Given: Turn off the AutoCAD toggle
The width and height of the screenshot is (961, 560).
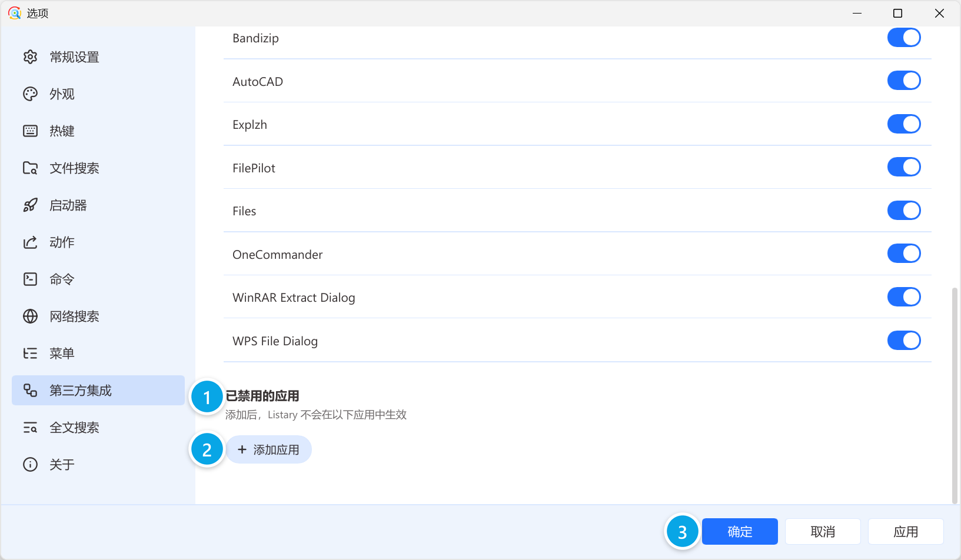Looking at the screenshot, I should pyautogui.click(x=904, y=81).
